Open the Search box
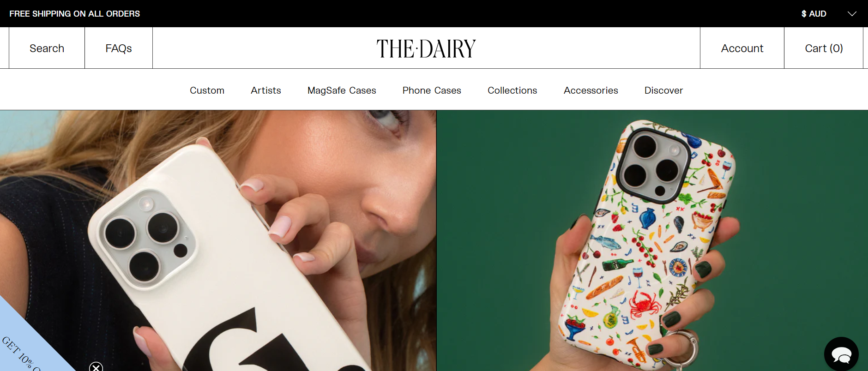The image size is (868, 371). pos(47,48)
